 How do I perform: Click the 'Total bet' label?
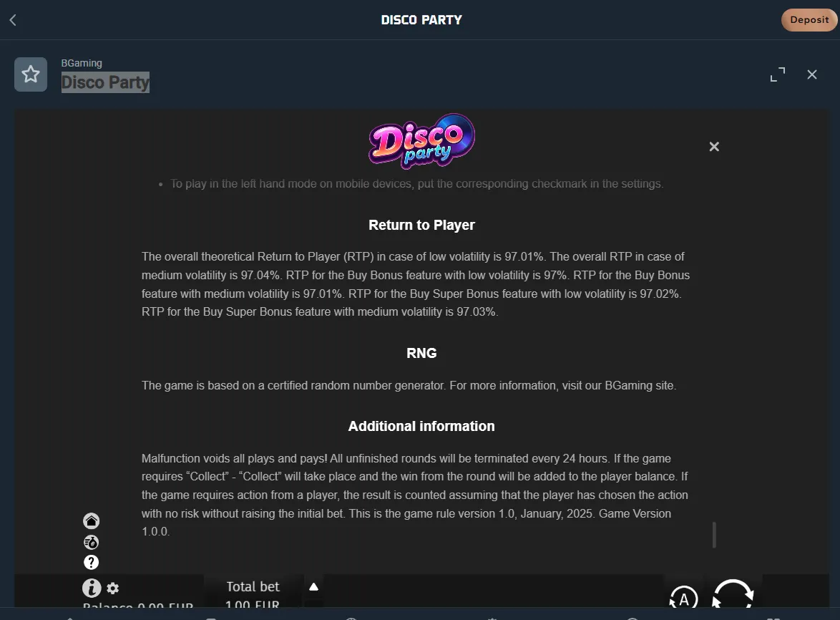click(x=253, y=587)
